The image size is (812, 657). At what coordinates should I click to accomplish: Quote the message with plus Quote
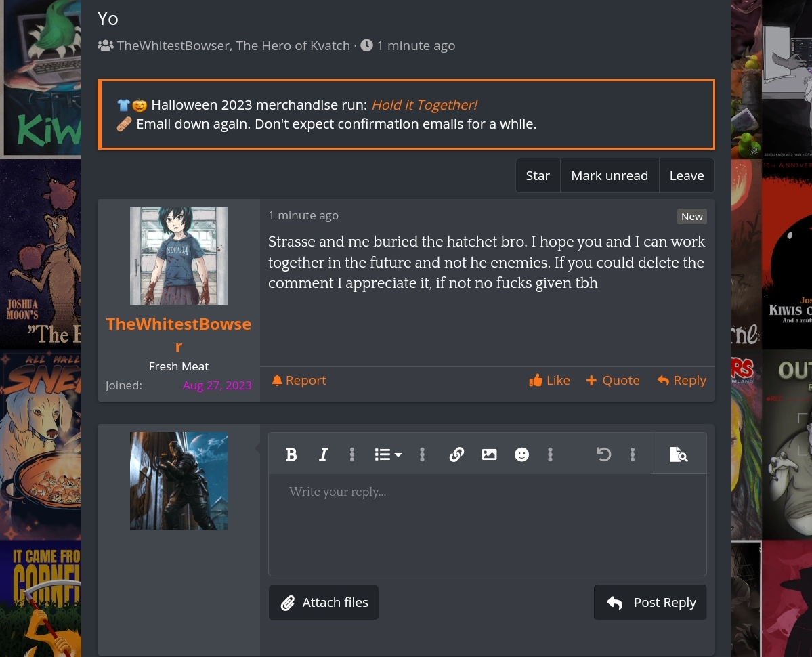(x=613, y=381)
